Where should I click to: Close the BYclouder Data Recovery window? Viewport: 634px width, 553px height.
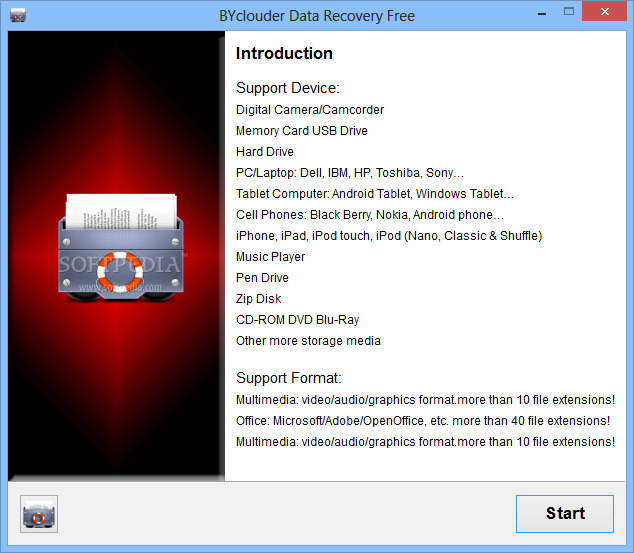(604, 11)
